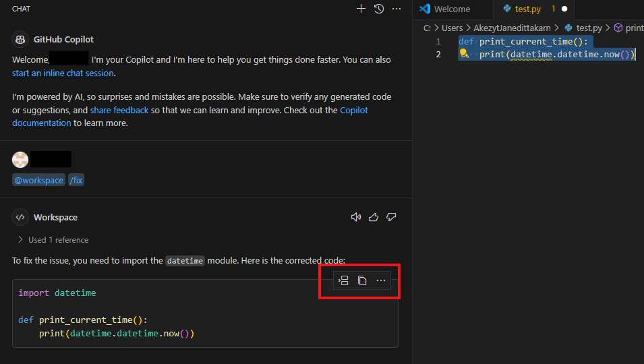
Task: Mark response helpful with thumbs up
Action: pyautogui.click(x=374, y=217)
